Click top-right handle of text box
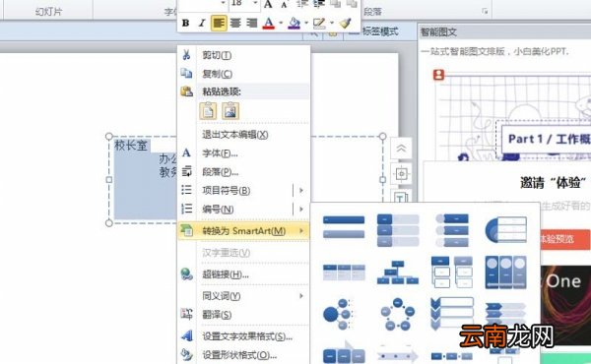The width and height of the screenshot is (591, 364). (382, 136)
